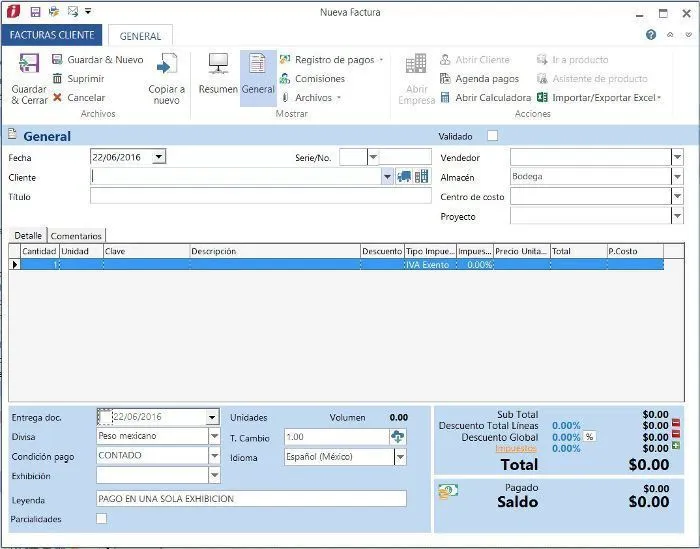The image size is (700, 549).
Task: Click the Suprimir trash icon
Action: [58, 79]
